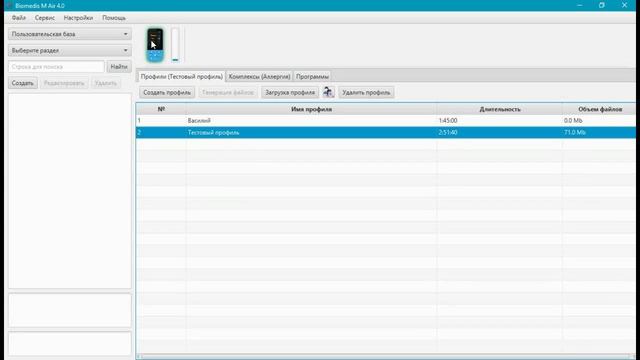Click the Генерация файлов button

pyautogui.click(x=228, y=92)
